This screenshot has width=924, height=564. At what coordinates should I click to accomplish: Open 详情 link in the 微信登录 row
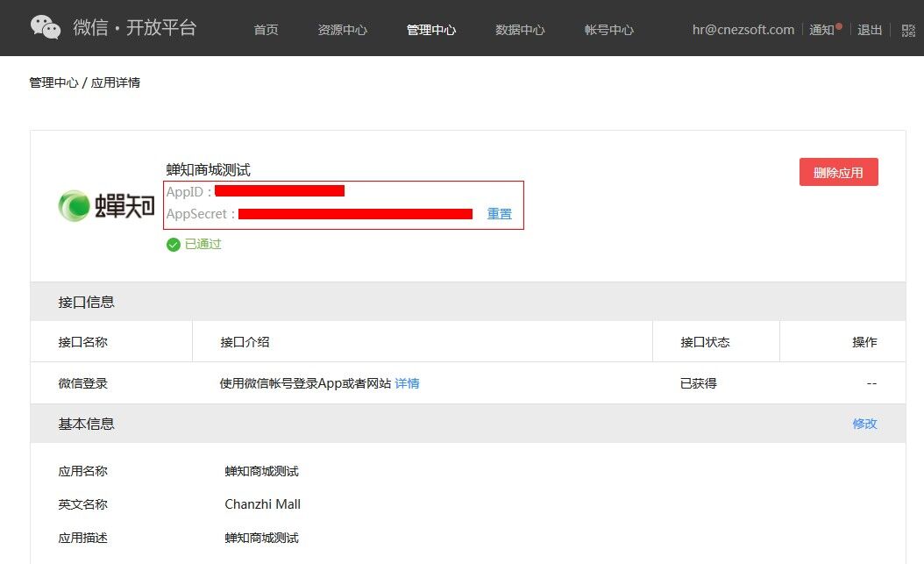407,383
